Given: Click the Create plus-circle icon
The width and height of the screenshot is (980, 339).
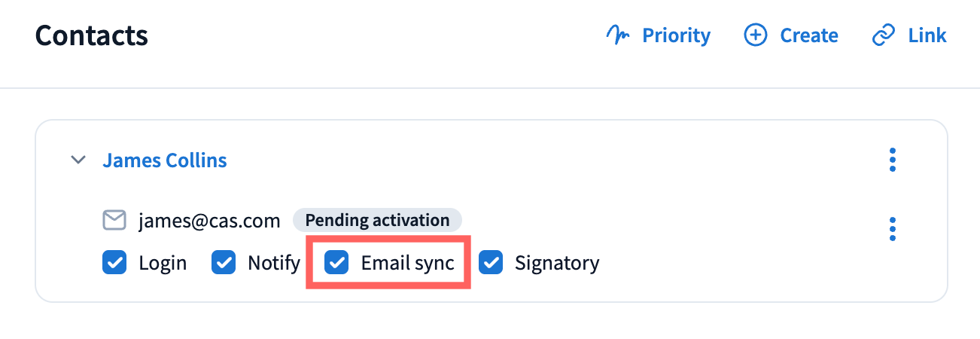Looking at the screenshot, I should [x=755, y=35].
